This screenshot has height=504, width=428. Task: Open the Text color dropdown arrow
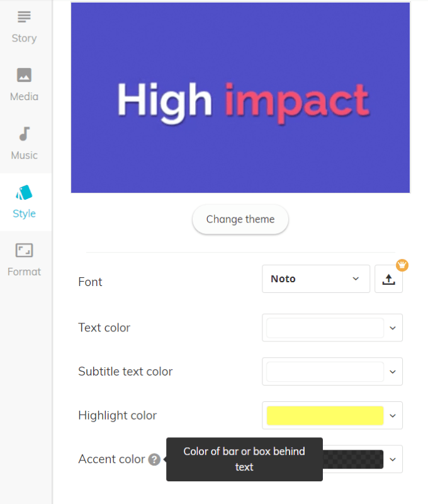tap(393, 328)
